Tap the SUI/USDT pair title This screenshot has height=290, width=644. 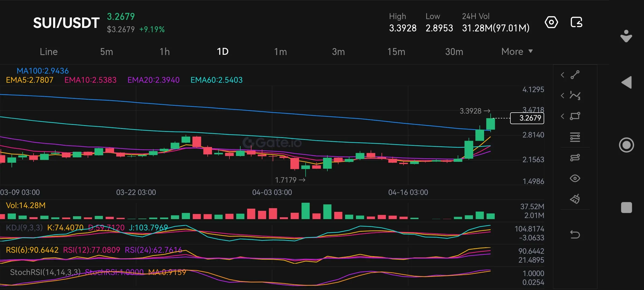(66, 23)
